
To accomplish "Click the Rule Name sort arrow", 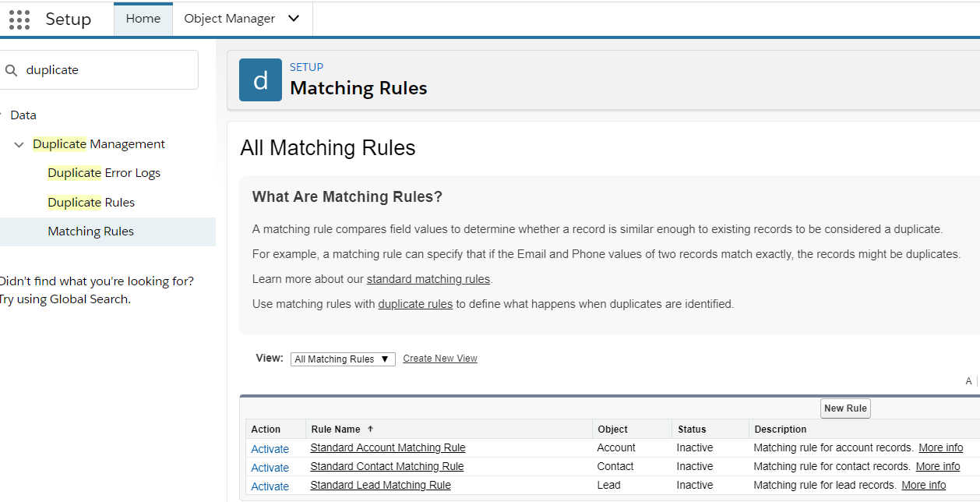I will click(x=370, y=430).
